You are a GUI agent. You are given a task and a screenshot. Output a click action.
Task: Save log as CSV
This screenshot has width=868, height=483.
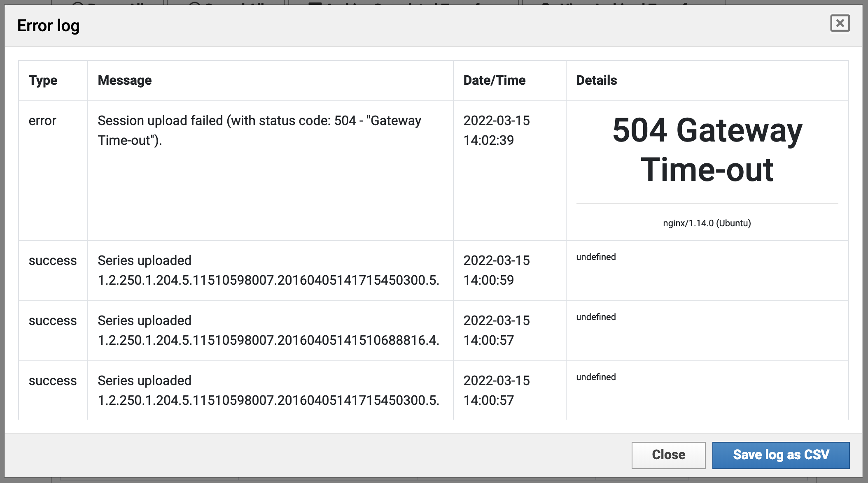point(781,455)
